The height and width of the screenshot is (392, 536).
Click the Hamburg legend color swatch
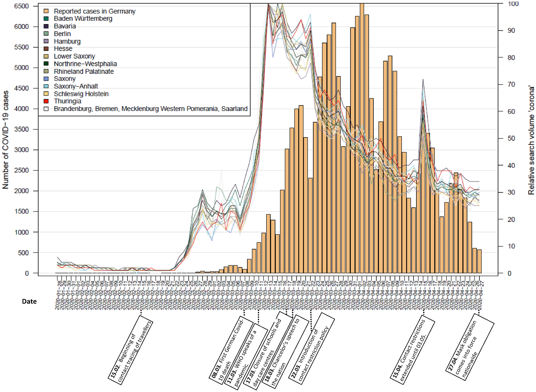tap(46, 41)
